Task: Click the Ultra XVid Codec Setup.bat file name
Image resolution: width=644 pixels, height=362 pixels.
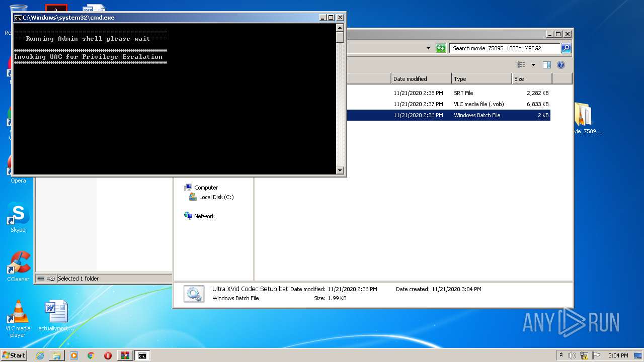Action: [250, 289]
